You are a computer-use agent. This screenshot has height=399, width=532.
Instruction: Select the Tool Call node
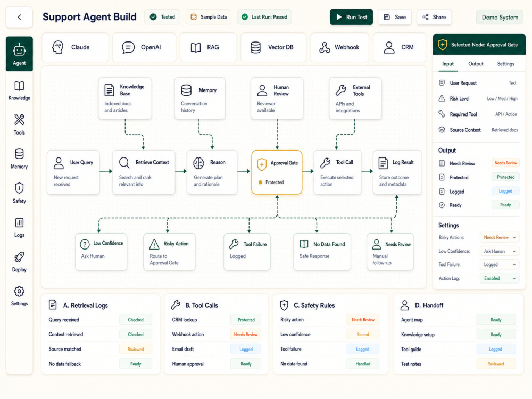(338, 172)
